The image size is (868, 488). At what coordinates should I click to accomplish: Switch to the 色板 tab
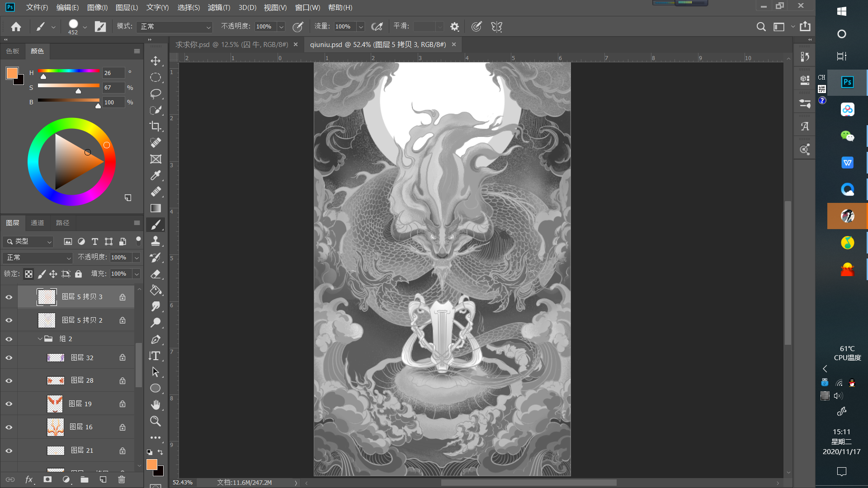click(13, 51)
